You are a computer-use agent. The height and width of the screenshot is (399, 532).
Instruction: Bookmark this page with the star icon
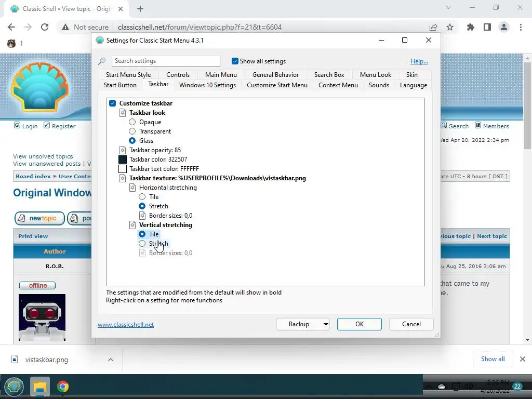[x=450, y=27]
